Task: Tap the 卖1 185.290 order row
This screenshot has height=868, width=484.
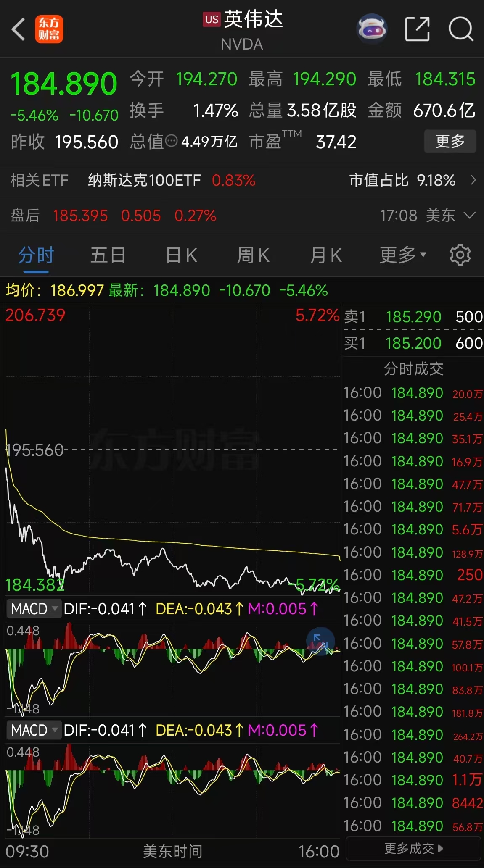Action: pos(413,317)
